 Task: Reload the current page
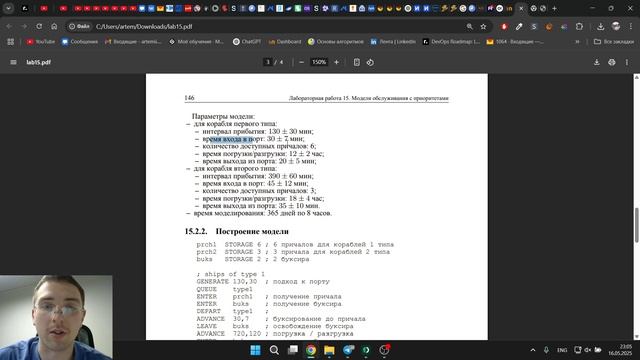(x=39, y=27)
